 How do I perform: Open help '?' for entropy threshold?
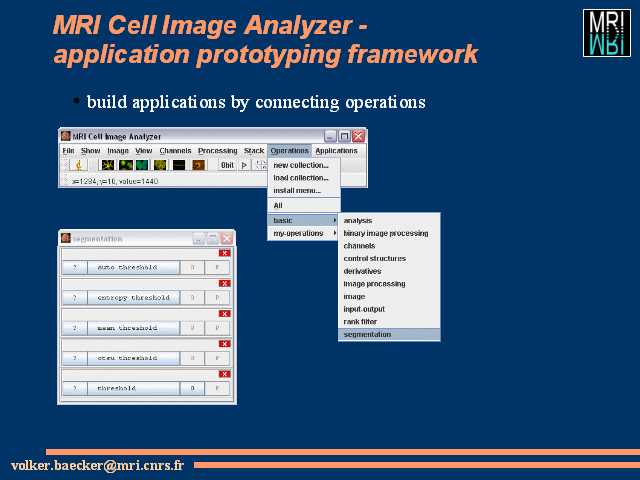(x=75, y=298)
